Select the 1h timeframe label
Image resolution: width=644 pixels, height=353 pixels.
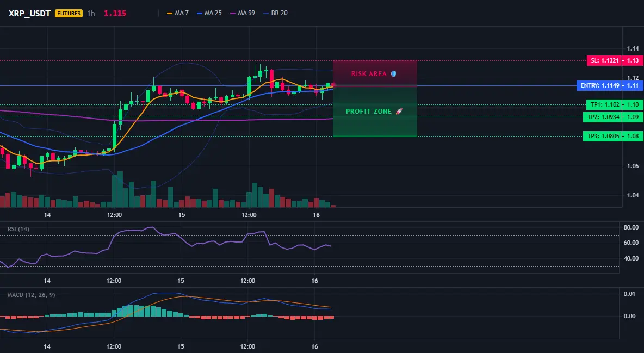pyautogui.click(x=91, y=13)
